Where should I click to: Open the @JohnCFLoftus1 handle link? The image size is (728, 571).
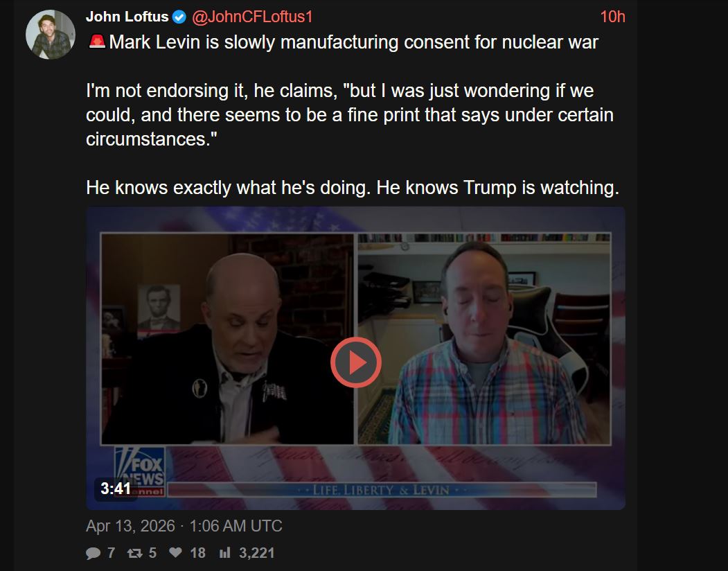(252, 17)
